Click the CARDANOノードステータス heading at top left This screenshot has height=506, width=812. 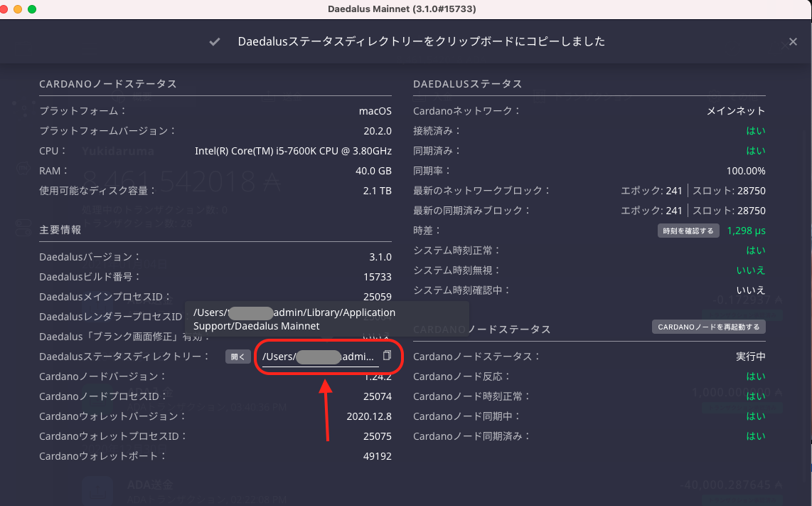[x=108, y=84]
